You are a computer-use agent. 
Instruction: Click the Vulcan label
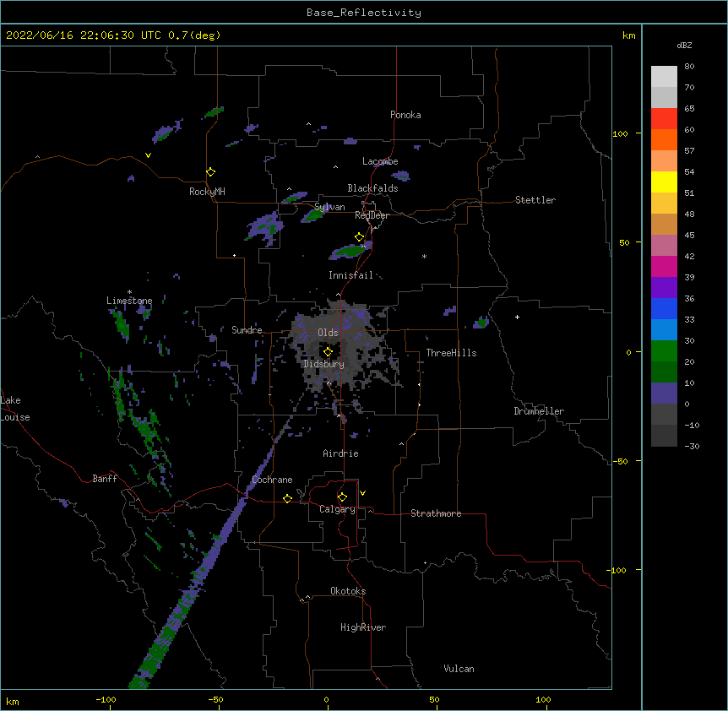[x=459, y=669]
